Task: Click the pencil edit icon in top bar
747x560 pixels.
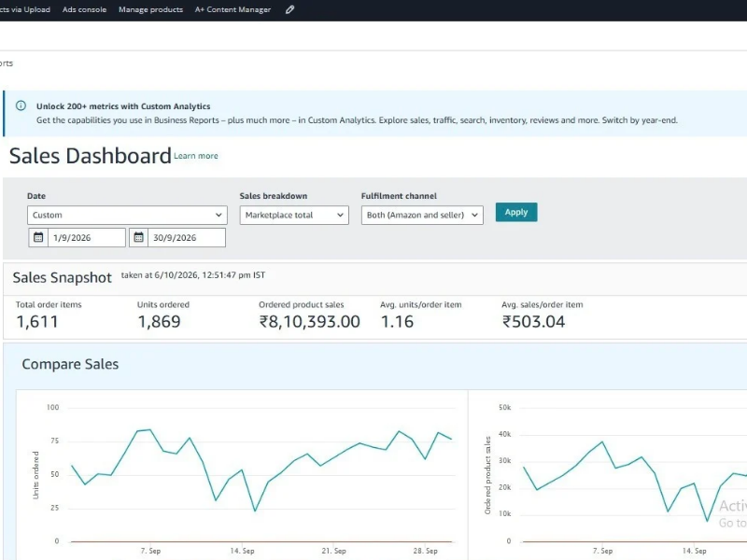Action: click(289, 9)
